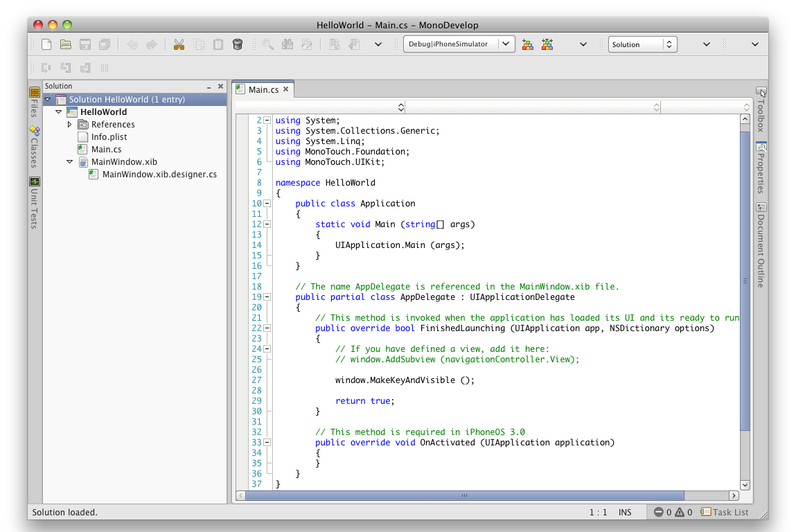Click the Paste clipboard icon

tap(218, 44)
